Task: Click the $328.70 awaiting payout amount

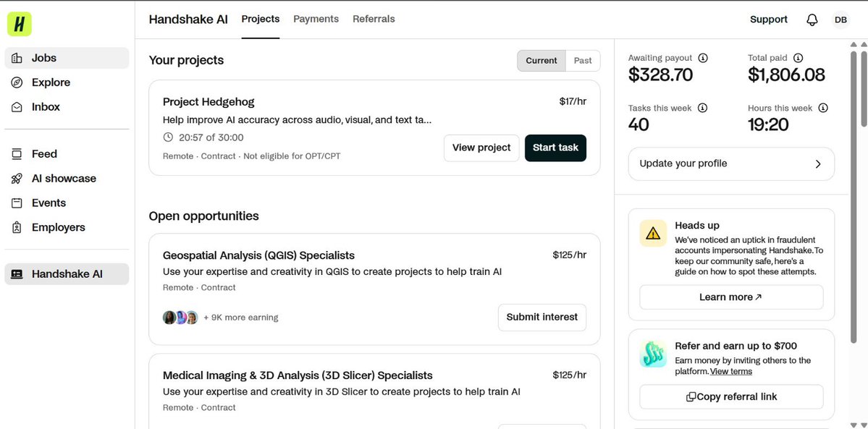Action: pyautogui.click(x=660, y=75)
